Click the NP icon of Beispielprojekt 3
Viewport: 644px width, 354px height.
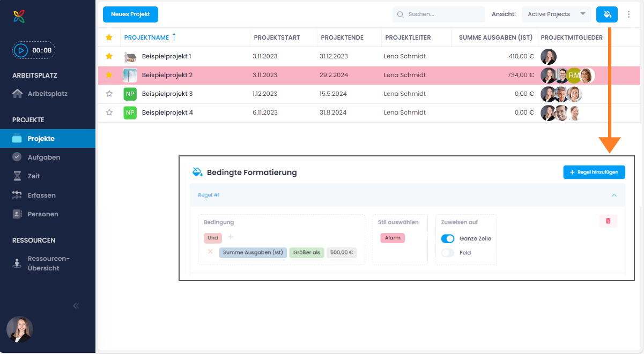pyautogui.click(x=130, y=94)
